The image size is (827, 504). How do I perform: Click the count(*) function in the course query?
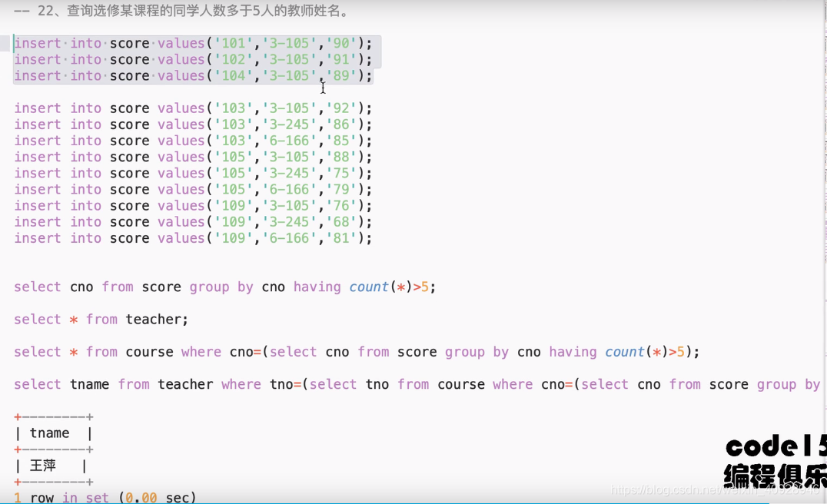tap(636, 352)
